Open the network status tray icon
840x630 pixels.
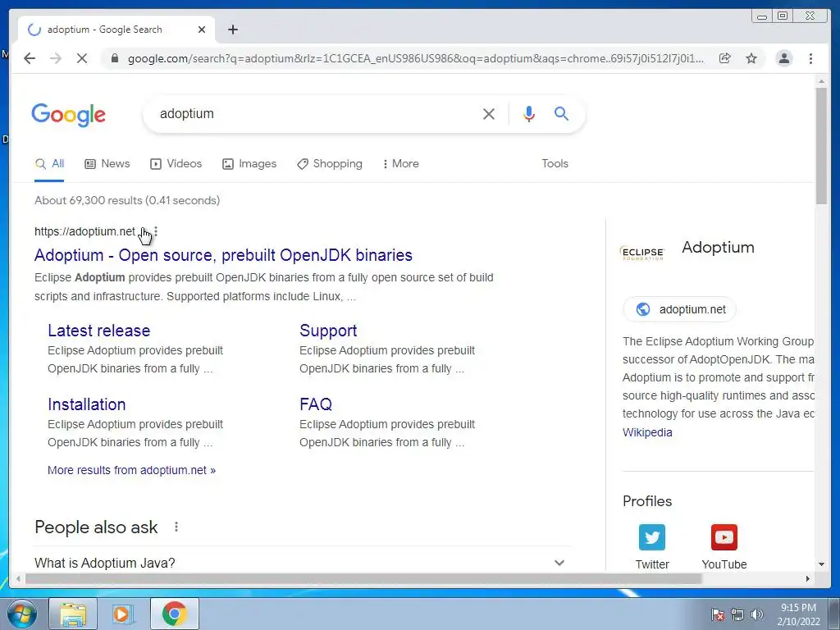point(737,614)
